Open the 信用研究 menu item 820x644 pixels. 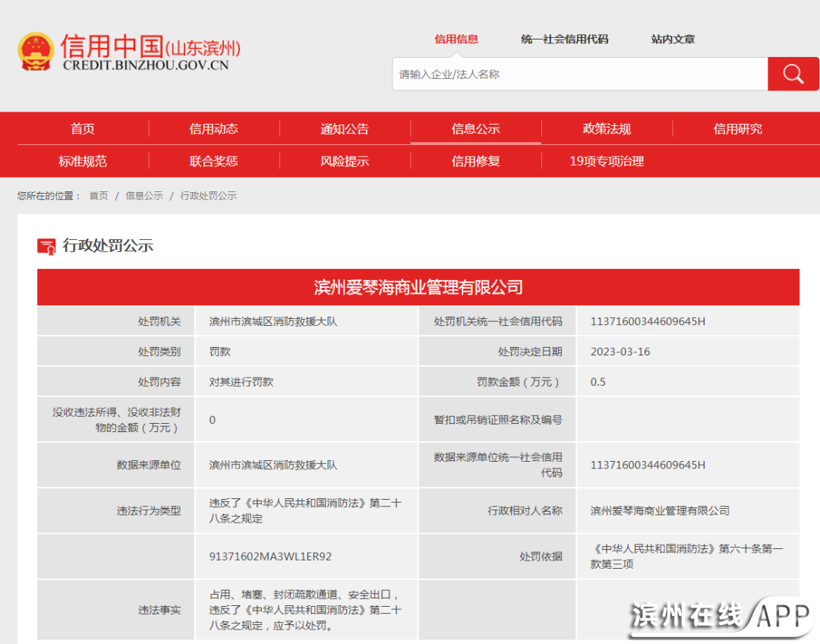tap(737, 129)
